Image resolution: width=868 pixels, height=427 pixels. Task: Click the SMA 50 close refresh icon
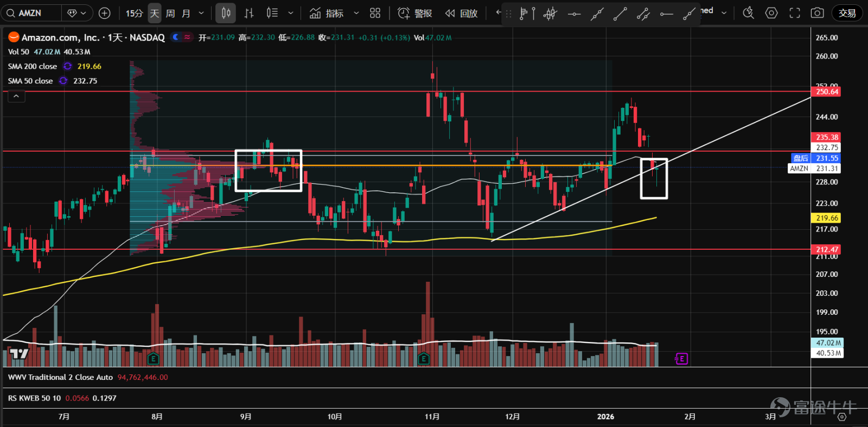pos(63,81)
